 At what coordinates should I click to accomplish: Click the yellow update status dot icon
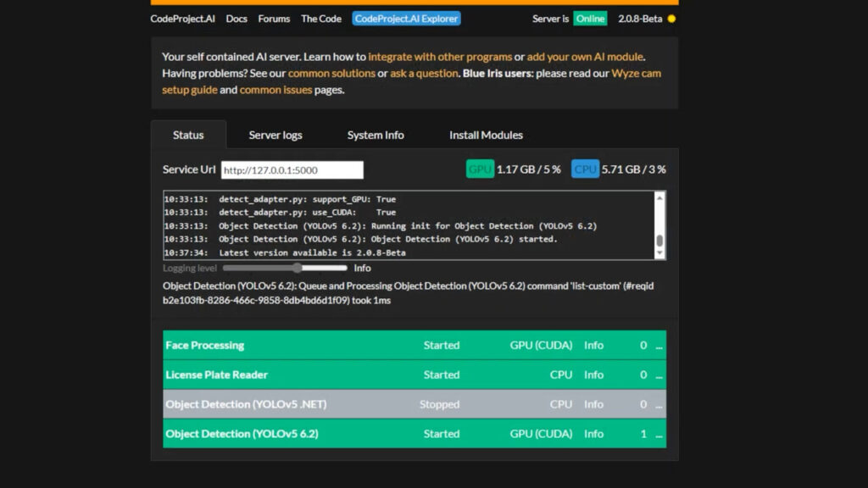(671, 19)
